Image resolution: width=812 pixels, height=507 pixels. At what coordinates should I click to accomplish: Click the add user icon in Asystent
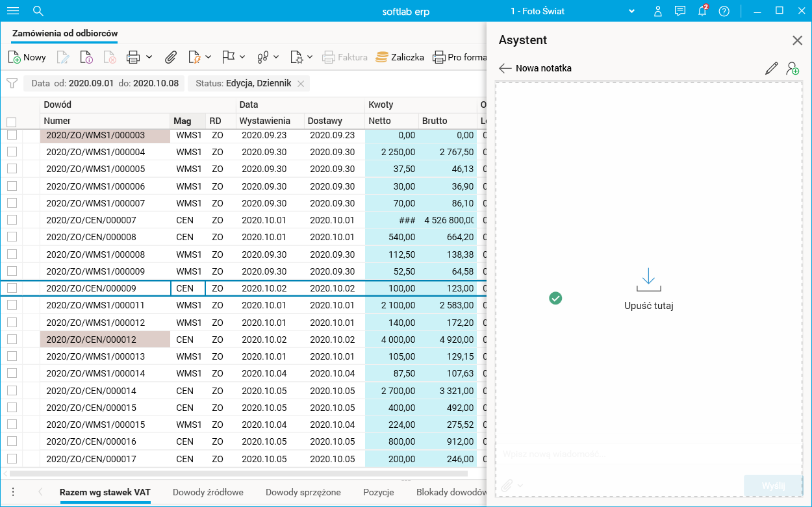click(x=793, y=68)
